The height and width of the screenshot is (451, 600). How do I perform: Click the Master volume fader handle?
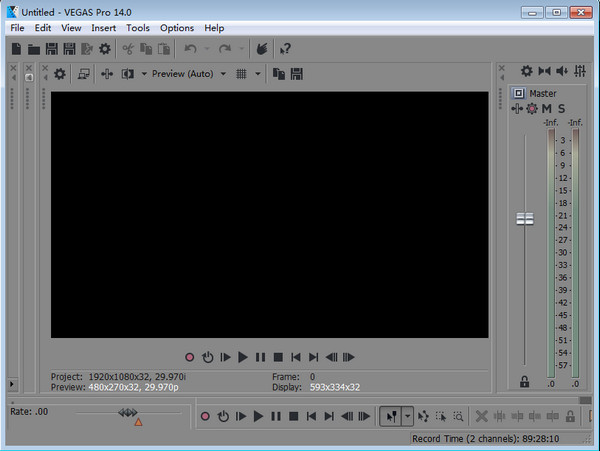click(524, 218)
